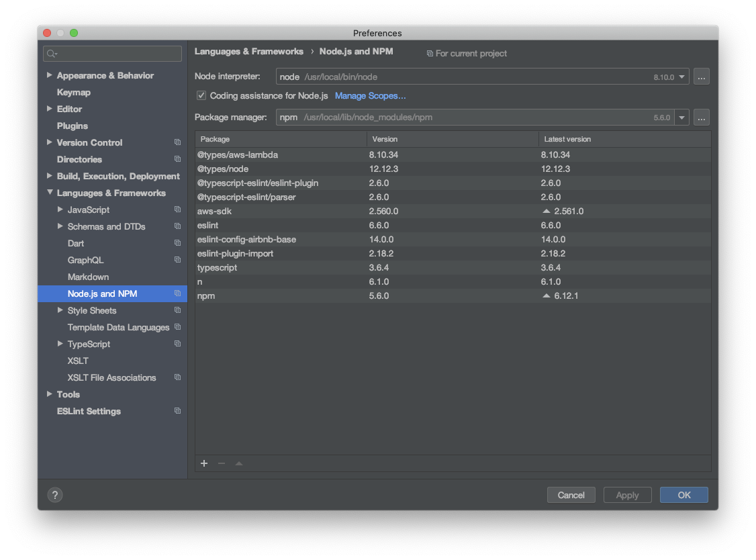Click the Apply button

point(627,495)
